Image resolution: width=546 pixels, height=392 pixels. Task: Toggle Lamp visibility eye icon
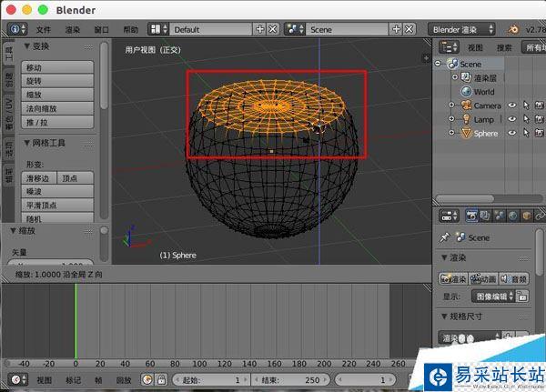click(511, 119)
